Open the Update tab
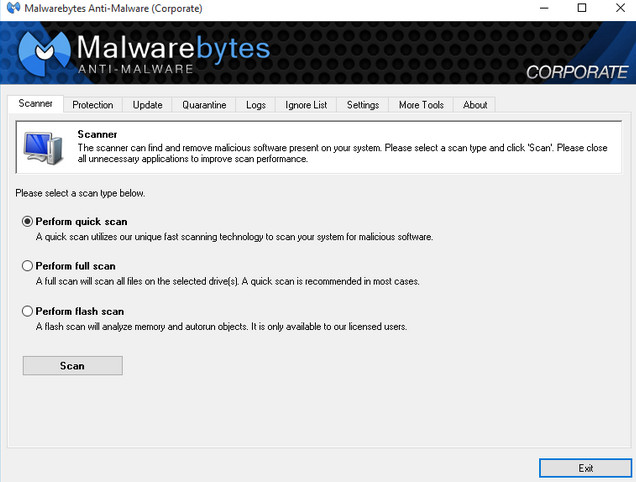The image size is (636, 482). point(148,105)
